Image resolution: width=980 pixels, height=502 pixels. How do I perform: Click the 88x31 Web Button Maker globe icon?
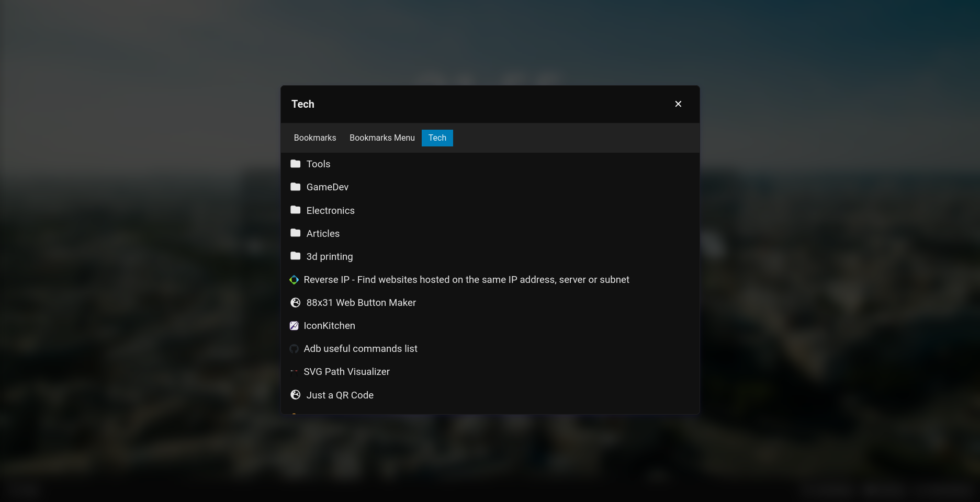[x=296, y=303]
